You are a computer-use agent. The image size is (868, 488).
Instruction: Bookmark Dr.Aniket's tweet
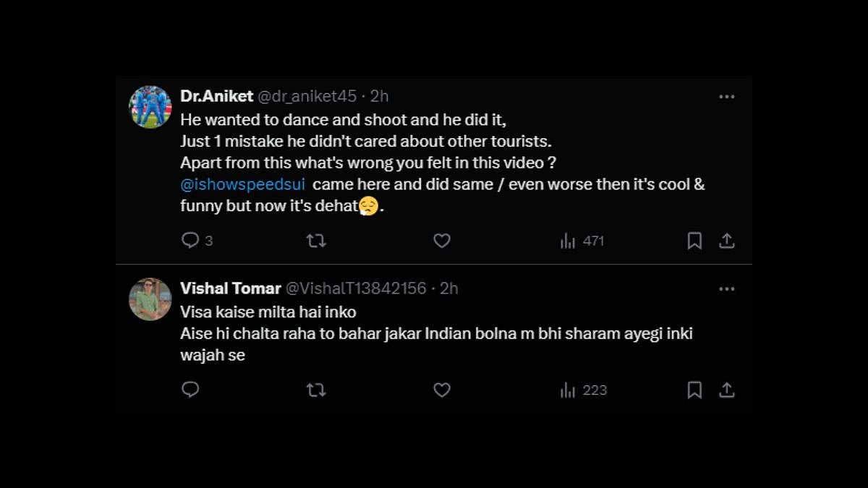pyautogui.click(x=694, y=241)
